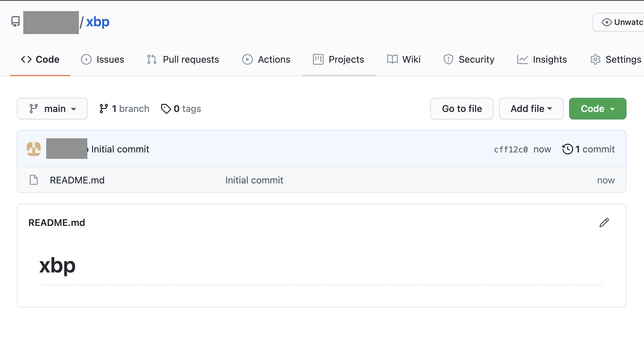View the 1 branch link

(x=124, y=109)
